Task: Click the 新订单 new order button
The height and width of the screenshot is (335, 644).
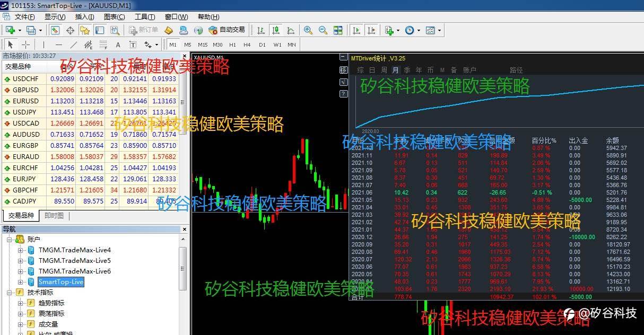Action: (x=143, y=30)
